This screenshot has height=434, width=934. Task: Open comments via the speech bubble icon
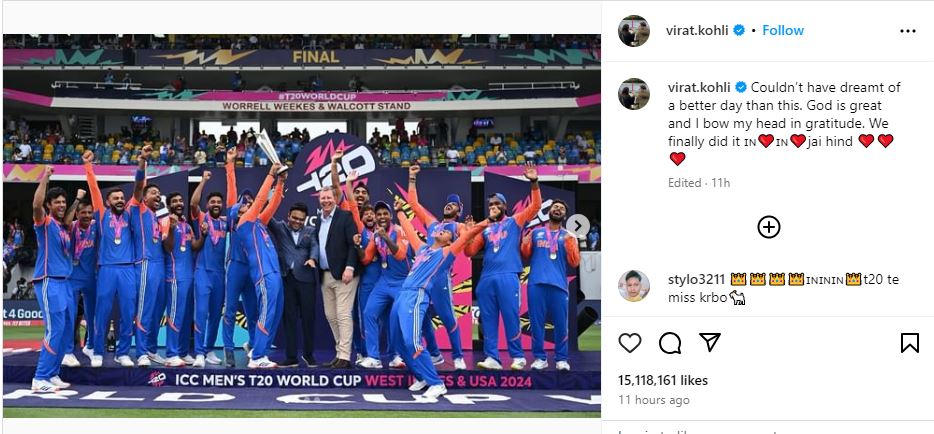click(x=669, y=343)
